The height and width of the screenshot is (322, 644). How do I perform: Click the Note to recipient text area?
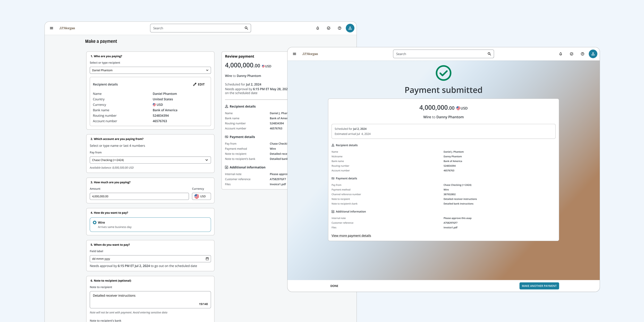tap(150, 299)
